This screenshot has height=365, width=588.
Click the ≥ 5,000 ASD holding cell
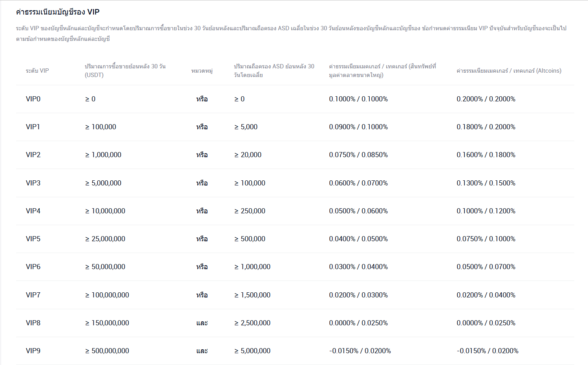[246, 127]
